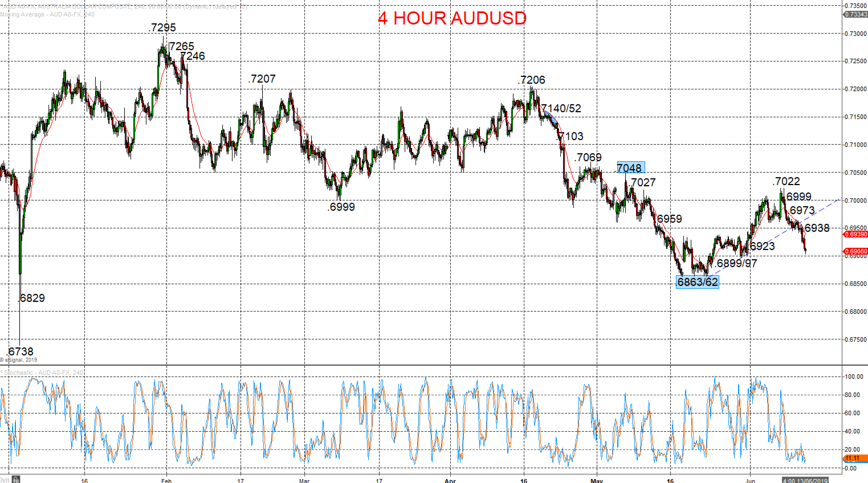This screenshot has width=868, height=483.
Task: Click the 80.00 stochastic axis level
Action: tap(852, 395)
